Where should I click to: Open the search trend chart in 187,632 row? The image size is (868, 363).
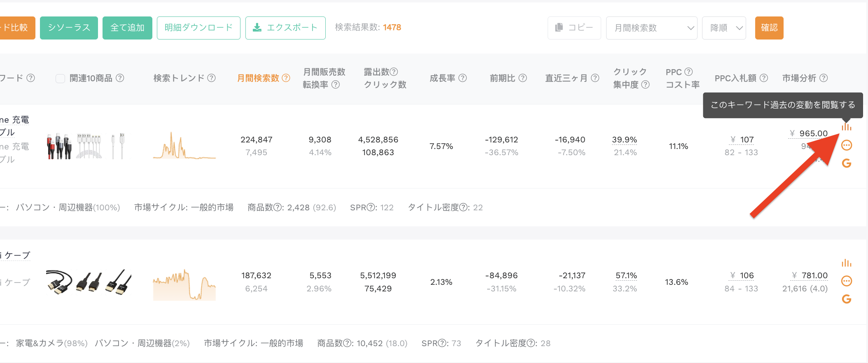(184, 284)
